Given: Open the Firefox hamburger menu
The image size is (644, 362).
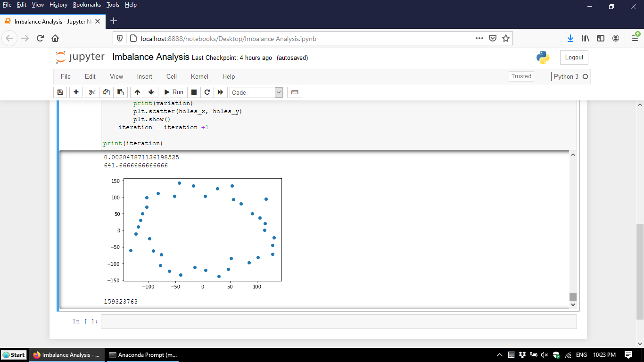Looking at the screenshot, I should coord(635,38).
